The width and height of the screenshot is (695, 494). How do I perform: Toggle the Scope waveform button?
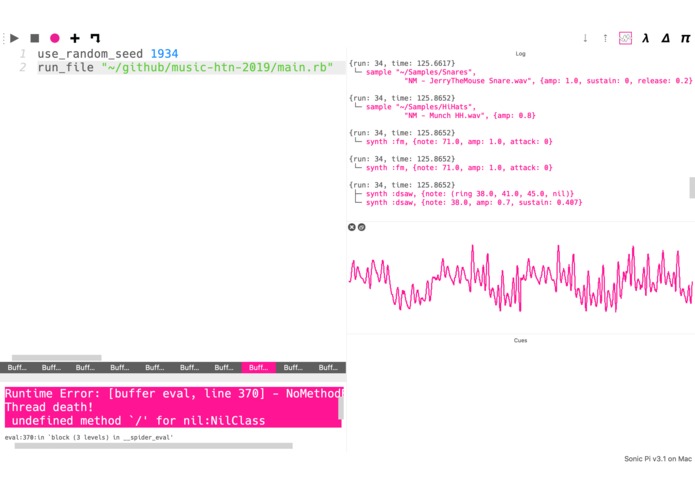(x=625, y=38)
